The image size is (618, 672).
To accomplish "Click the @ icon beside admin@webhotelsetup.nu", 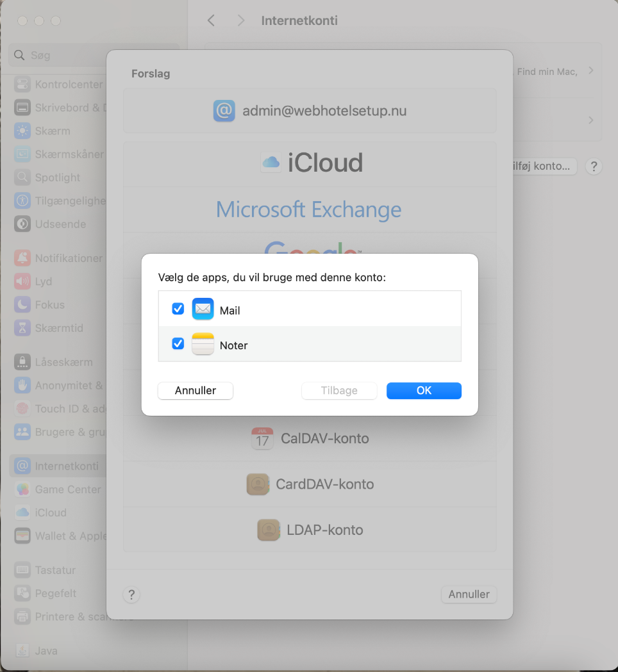I will tap(224, 111).
